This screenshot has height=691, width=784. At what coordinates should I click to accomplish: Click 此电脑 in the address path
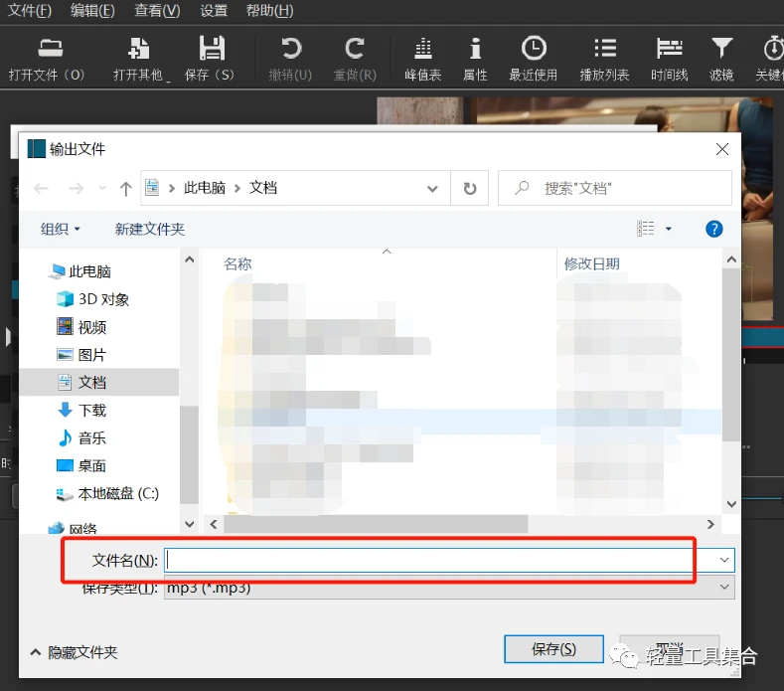(x=205, y=188)
